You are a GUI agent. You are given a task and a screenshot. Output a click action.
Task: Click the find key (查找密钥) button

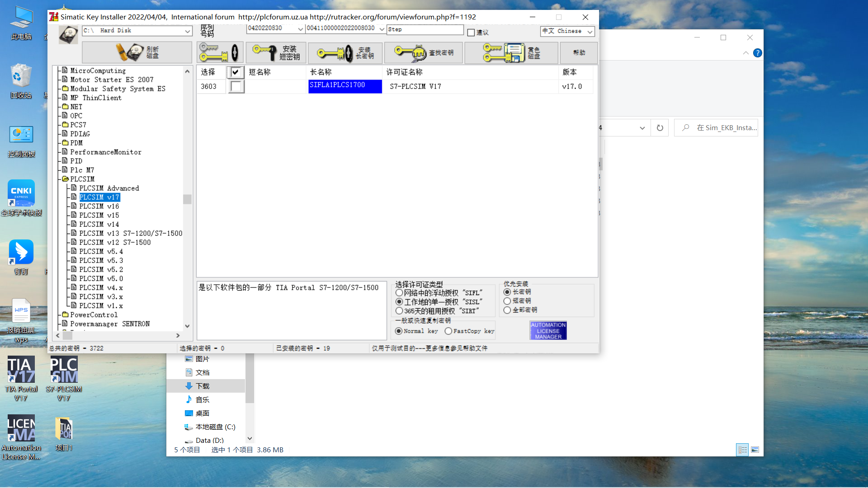(x=424, y=53)
